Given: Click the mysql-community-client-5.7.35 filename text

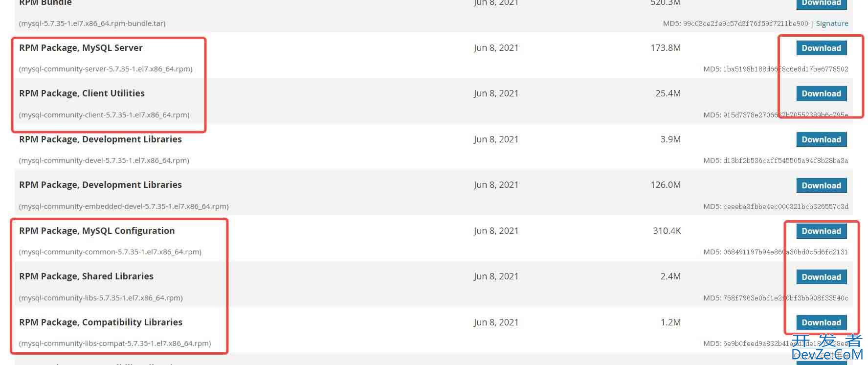Looking at the screenshot, I should tap(104, 115).
